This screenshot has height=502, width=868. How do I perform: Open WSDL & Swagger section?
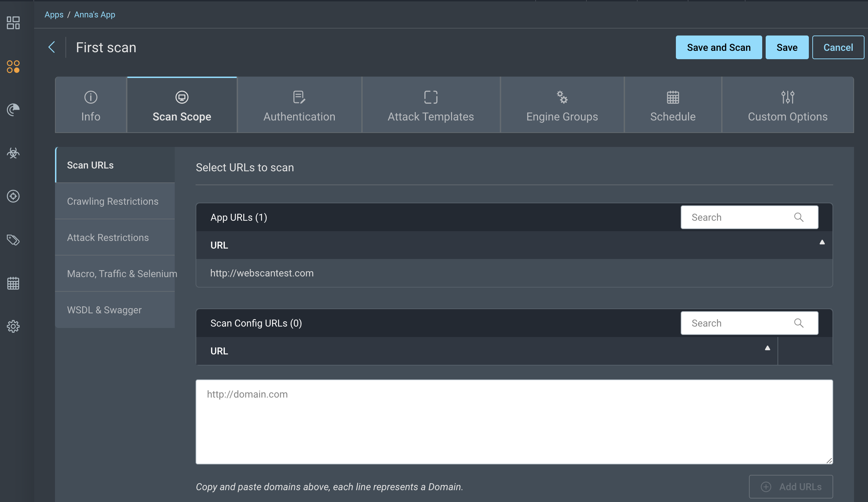pos(104,310)
